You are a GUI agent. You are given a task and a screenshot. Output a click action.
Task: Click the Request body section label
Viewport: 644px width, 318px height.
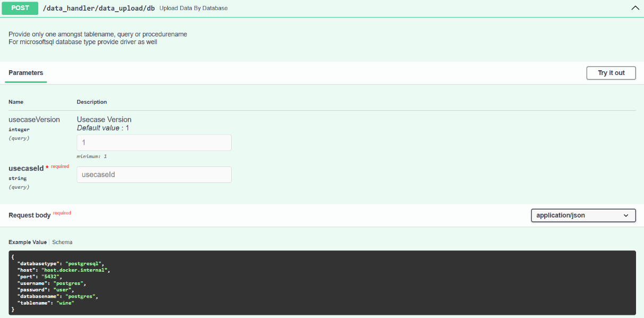click(x=29, y=215)
